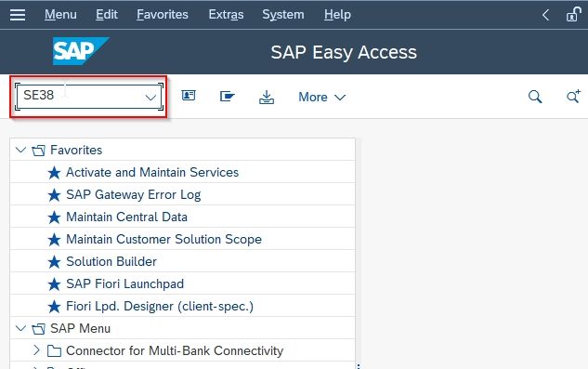Click the SAP Easy Access title
This screenshot has width=588, height=369.
[x=344, y=52]
